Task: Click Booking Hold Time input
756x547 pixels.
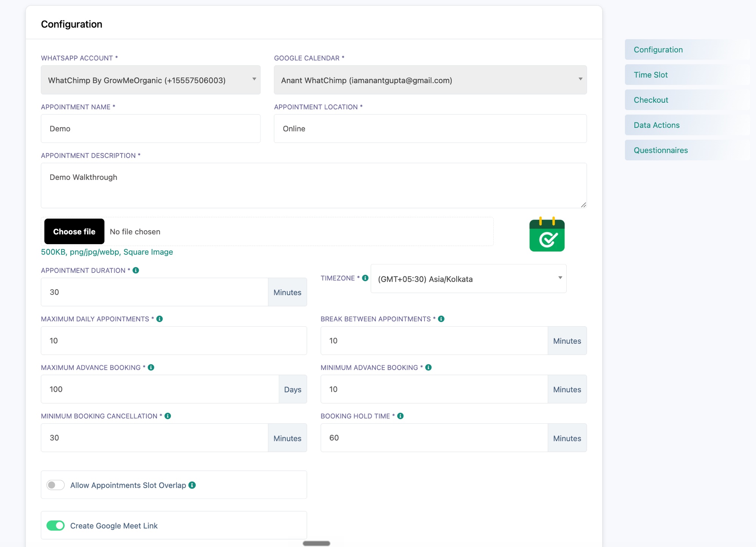Action: click(x=434, y=438)
